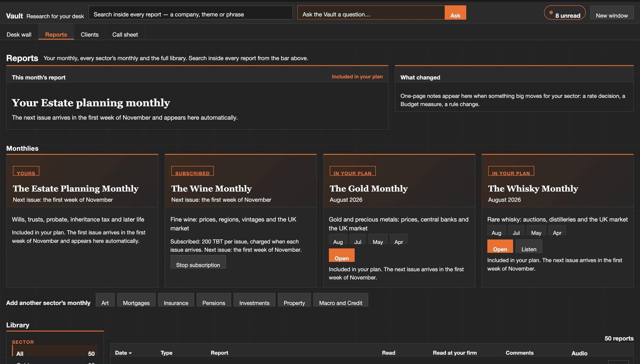Open the Call sheet tab
The image size is (640, 364).
coord(125,34)
